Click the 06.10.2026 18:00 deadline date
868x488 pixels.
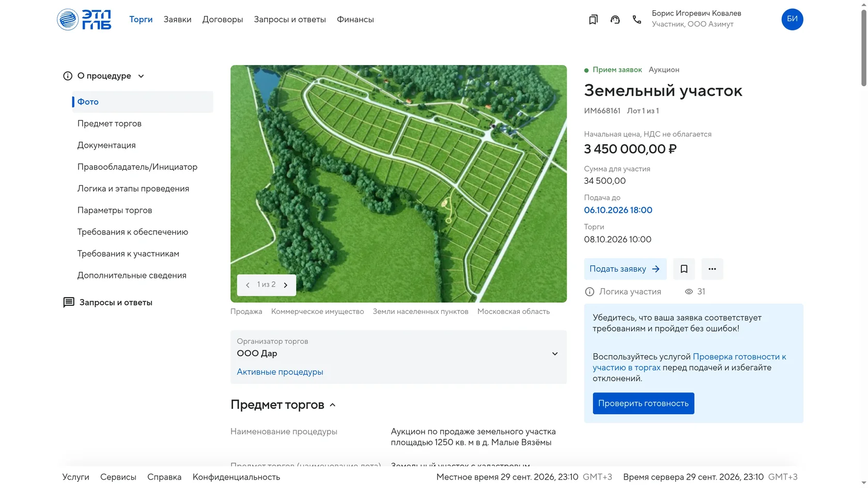pos(618,210)
